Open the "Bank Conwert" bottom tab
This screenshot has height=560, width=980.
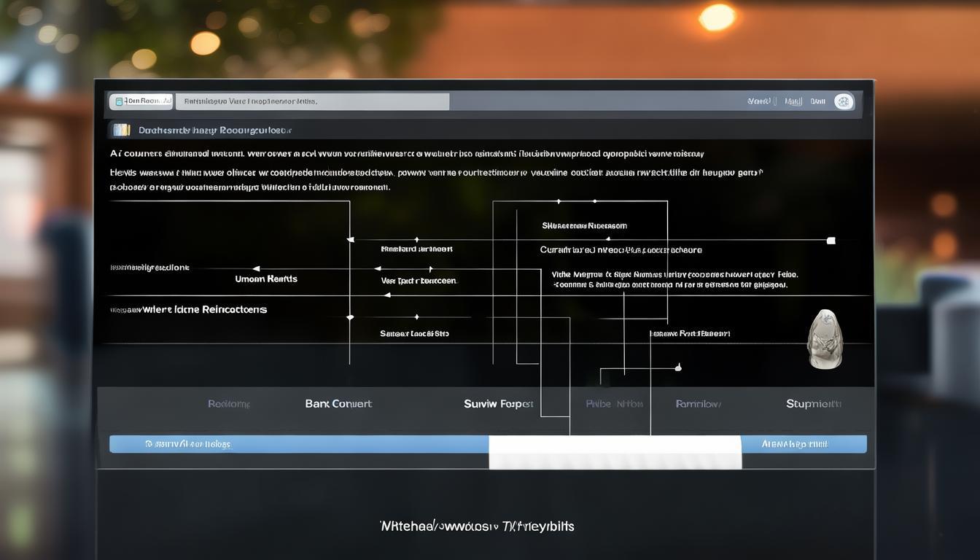pos(338,403)
